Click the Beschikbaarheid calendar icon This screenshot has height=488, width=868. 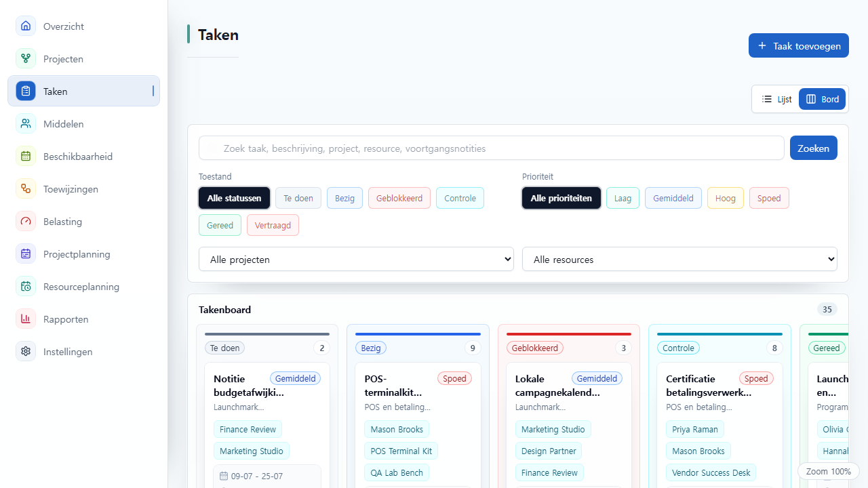26,157
